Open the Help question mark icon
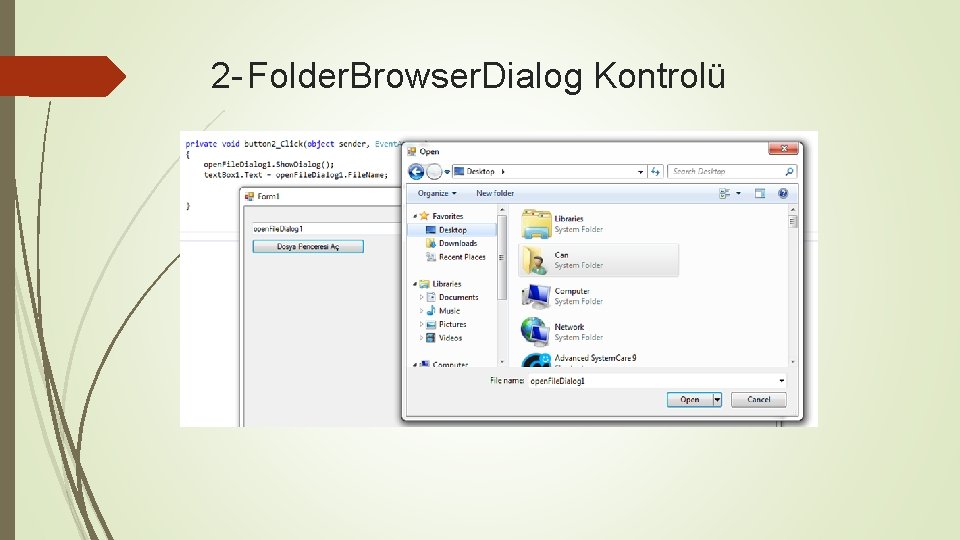The width and height of the screenshot is (960, 540). (x=782, y=193)
